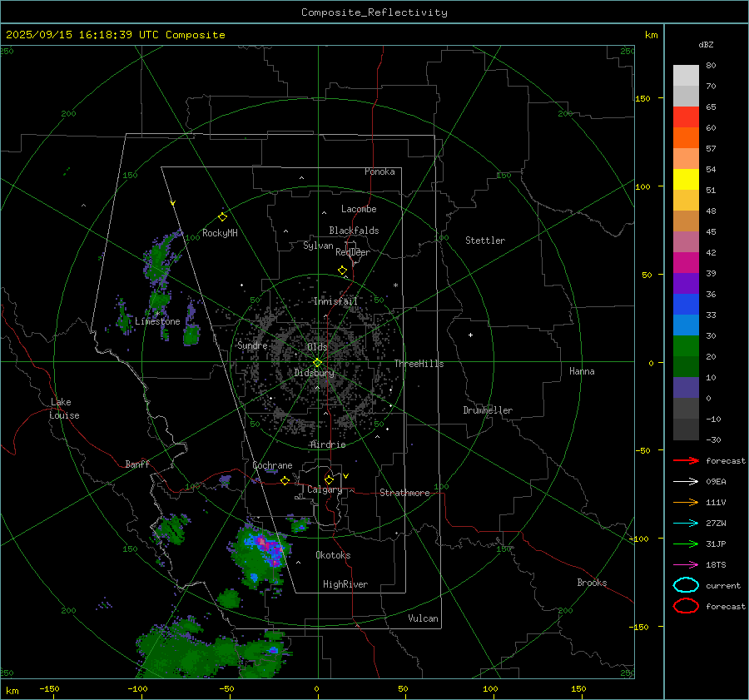
Task: Click the yellow diamond marker near Cochrane
Action: (285, 480)
